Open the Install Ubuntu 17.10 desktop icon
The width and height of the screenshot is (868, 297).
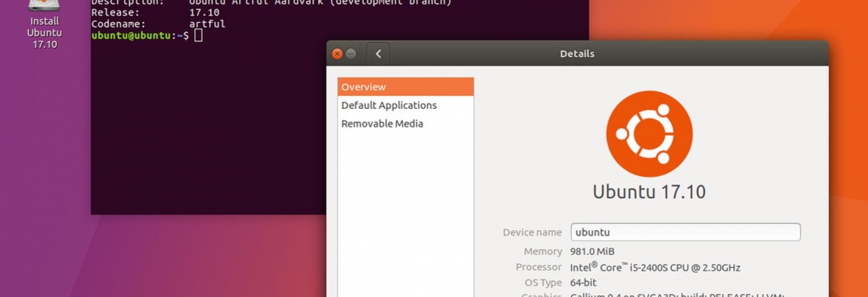[44, 24]
